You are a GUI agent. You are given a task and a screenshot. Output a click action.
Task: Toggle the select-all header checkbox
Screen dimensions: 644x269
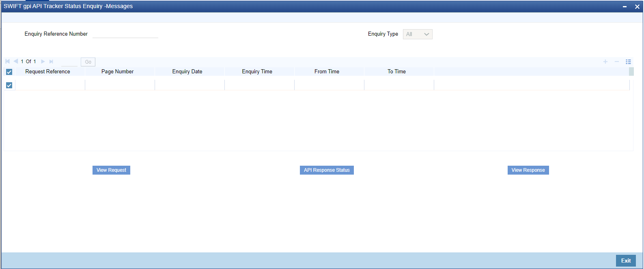pyautogui.click(x=9, y=72)
